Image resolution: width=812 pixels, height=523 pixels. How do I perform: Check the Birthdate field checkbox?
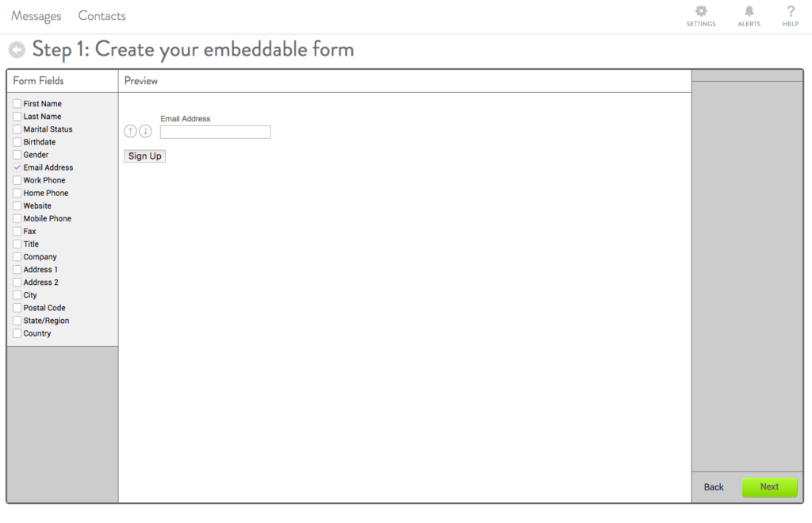17,141
